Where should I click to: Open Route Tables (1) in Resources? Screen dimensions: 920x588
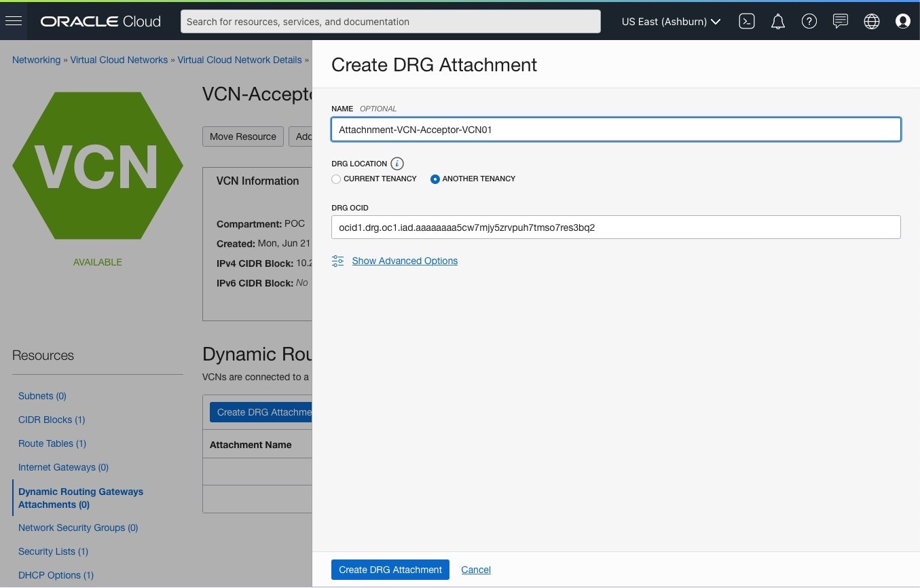tap(52, 443)
